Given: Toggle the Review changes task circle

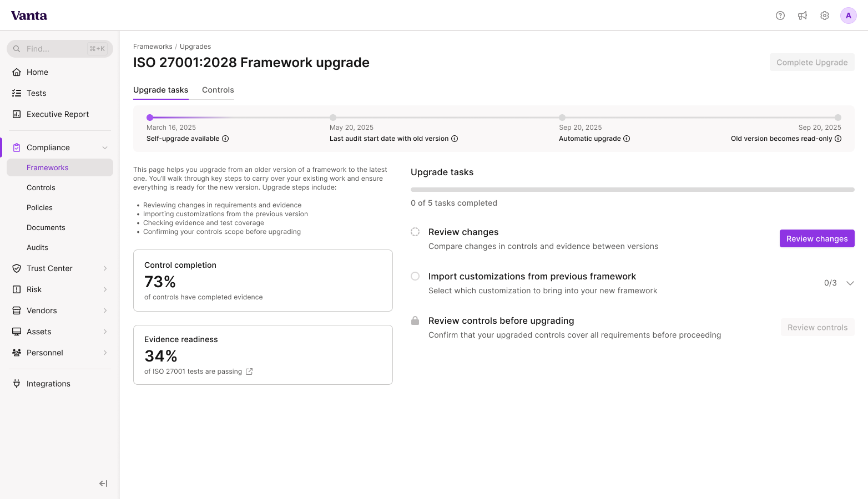Looking at the screenshot, I should (x=415, y=232).
